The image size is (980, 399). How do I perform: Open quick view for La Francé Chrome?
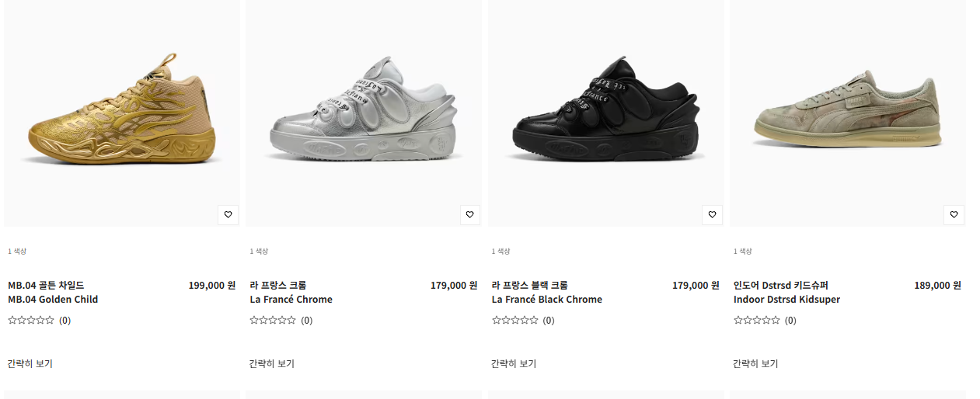[272, 363]
